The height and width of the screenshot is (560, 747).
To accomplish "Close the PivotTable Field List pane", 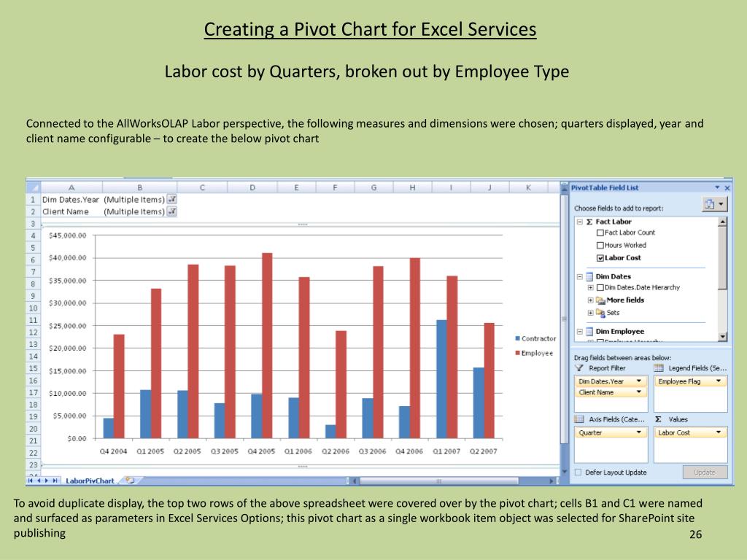I will (727, 188).
